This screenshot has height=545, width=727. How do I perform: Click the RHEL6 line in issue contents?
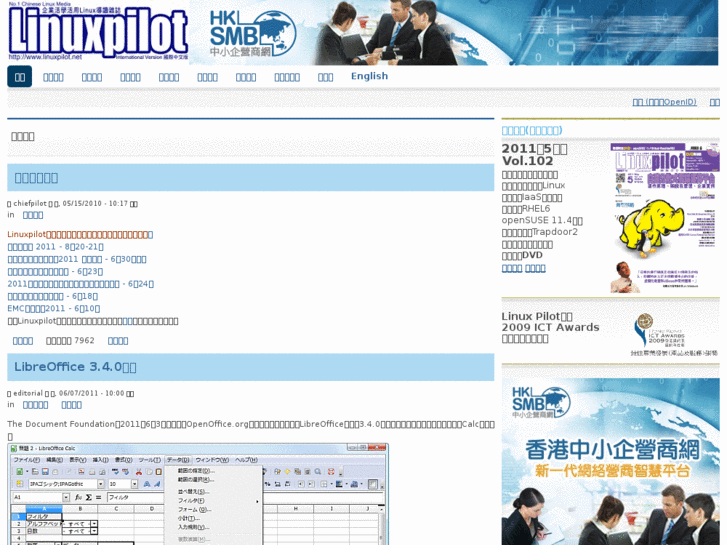click(526, 209)
